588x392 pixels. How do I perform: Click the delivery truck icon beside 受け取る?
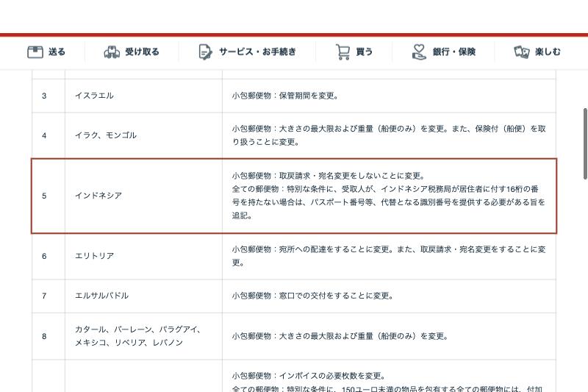click(112, 52)
